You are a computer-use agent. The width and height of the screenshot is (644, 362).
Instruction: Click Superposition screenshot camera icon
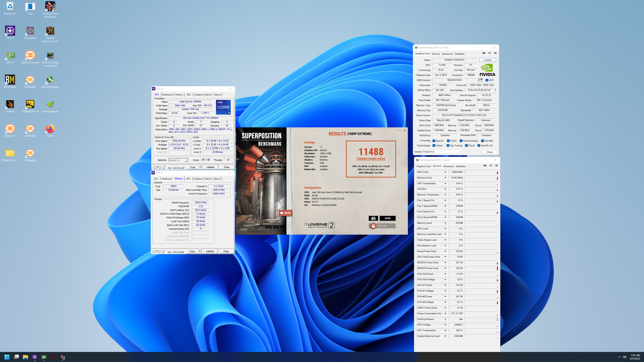point(373,218)
